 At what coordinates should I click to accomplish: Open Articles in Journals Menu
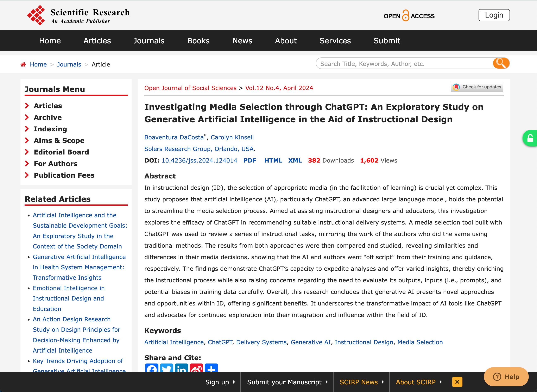(x=48, y=106)
